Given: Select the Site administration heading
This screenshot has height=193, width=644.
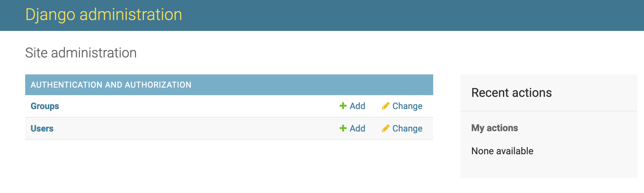Looking at the screenshot, I should click(x=81, y=53).
